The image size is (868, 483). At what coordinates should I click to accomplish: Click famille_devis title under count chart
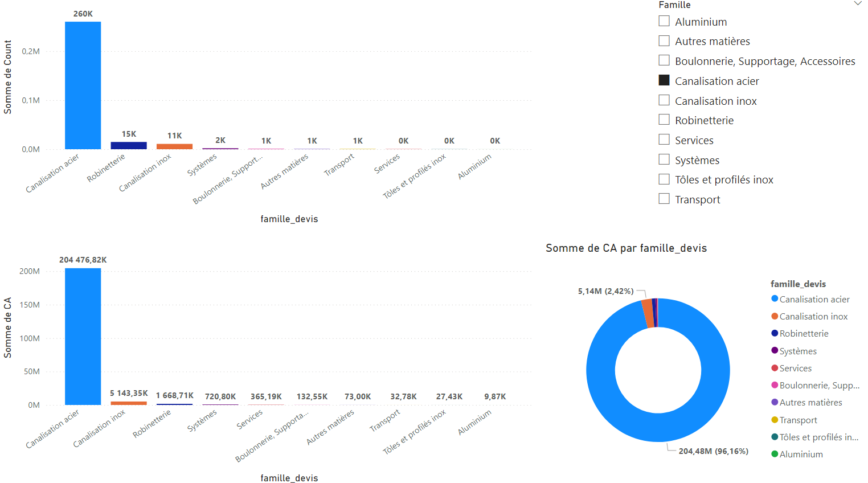pyautogui.click(x=289, y=219)
